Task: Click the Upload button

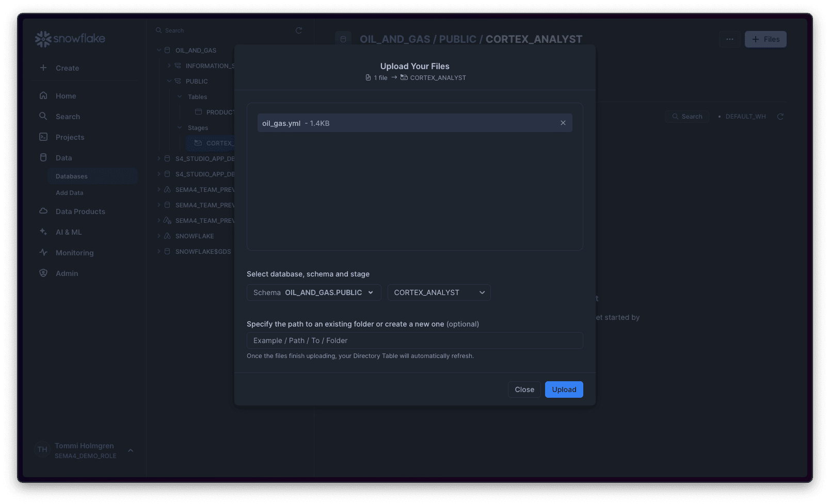Action: pos(564,389)
